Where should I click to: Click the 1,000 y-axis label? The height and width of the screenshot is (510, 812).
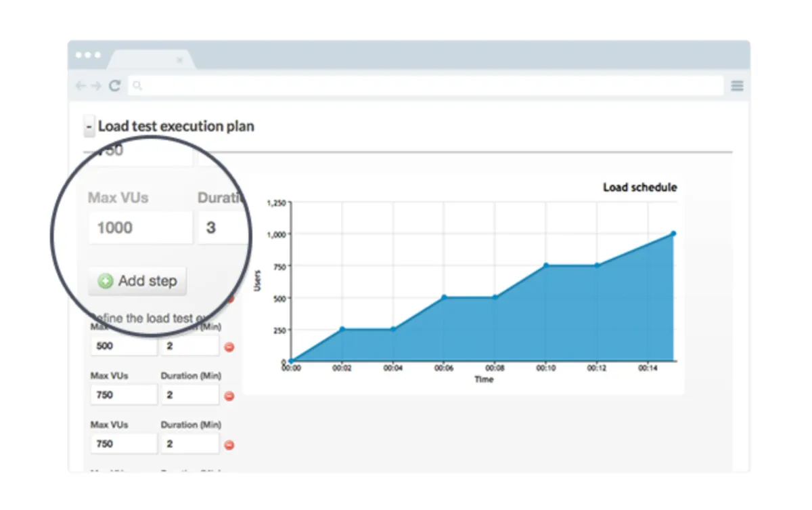[x=277, y=234]
